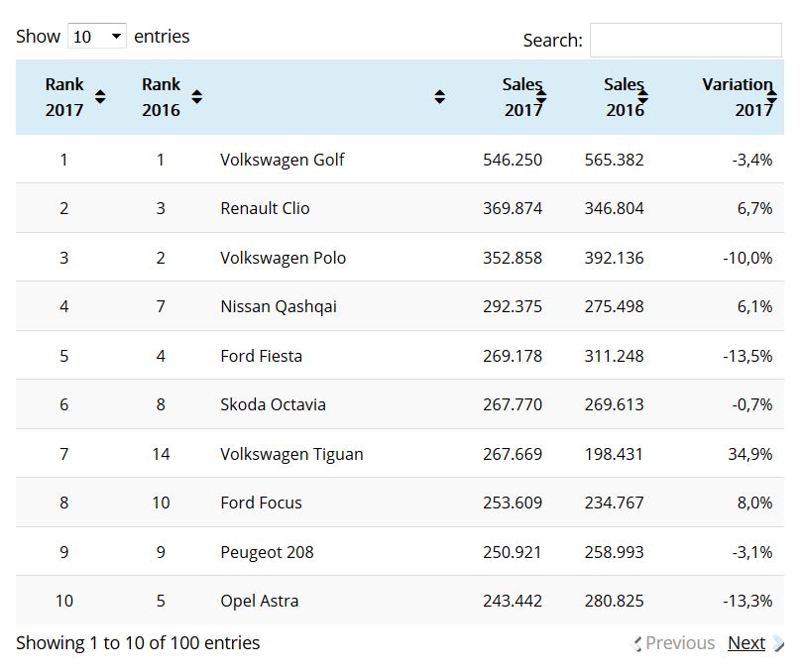Click the sort arrows beside Rank 2016
801x672 pixels.
click(x=196, y=97)
